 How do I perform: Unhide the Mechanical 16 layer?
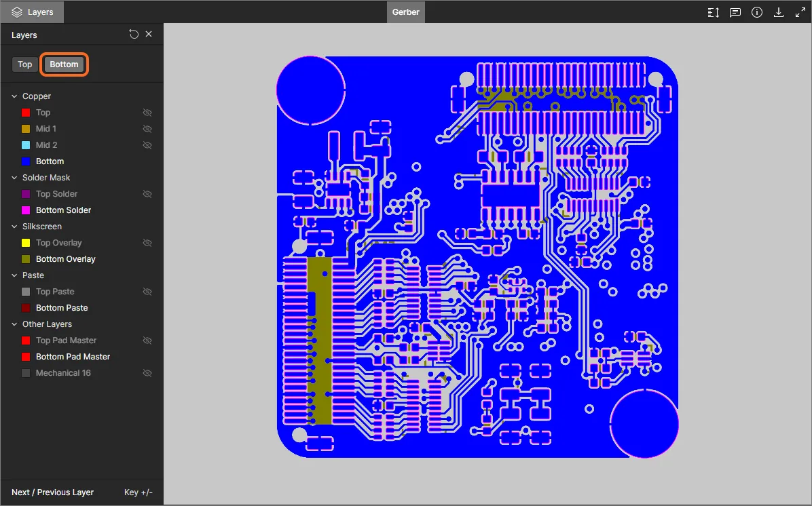point(147,373)
